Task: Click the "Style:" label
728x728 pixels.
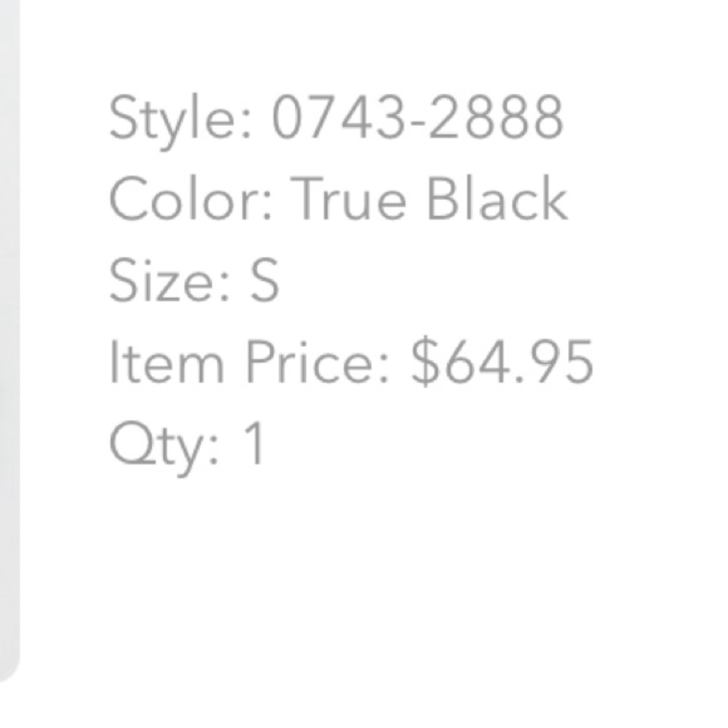Action: click(181, 118)
